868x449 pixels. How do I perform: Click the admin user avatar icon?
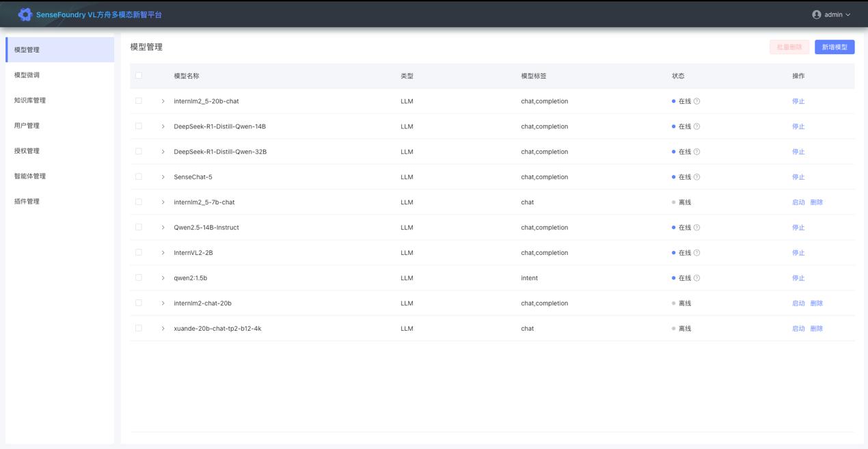point(816,14)
